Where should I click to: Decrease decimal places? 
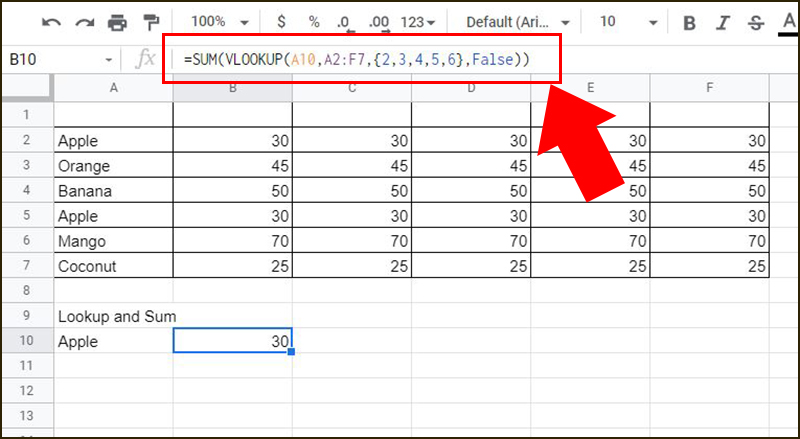[344, 23]
